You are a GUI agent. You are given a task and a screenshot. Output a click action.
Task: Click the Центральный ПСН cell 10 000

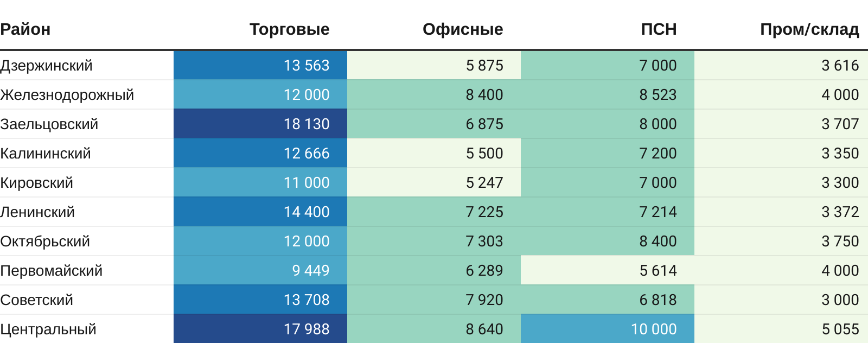click(x=654, y=329)
